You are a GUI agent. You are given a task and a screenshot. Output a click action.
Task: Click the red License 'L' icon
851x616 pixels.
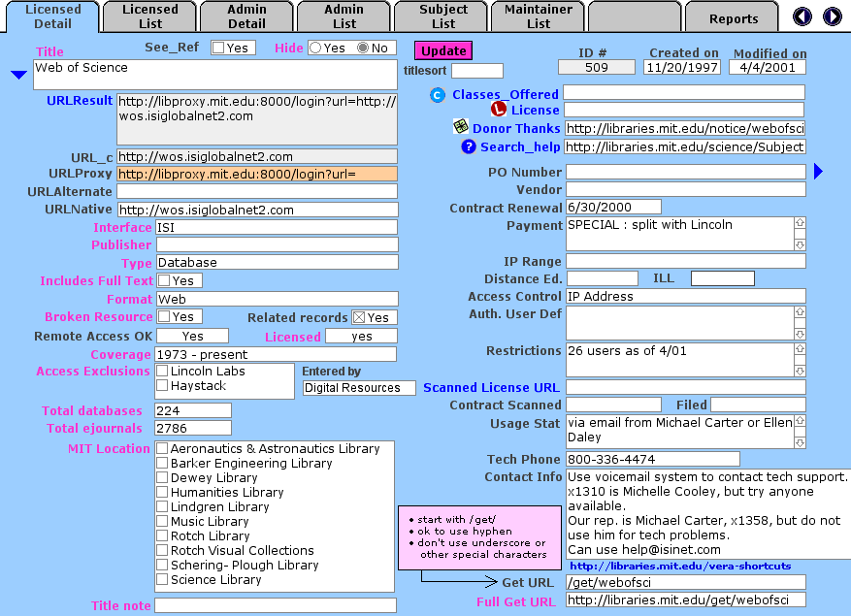[x=499, y=110]
